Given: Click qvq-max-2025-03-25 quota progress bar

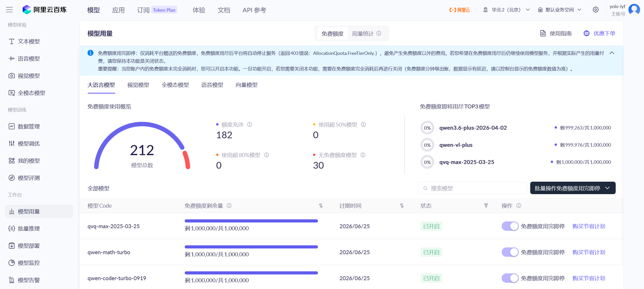Looking at the screenshot, I should (251, 221).
